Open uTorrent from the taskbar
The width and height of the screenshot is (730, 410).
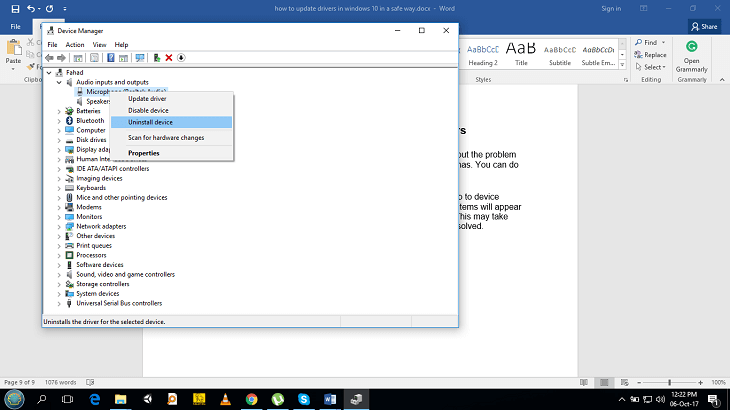click(x=277, y=399)
